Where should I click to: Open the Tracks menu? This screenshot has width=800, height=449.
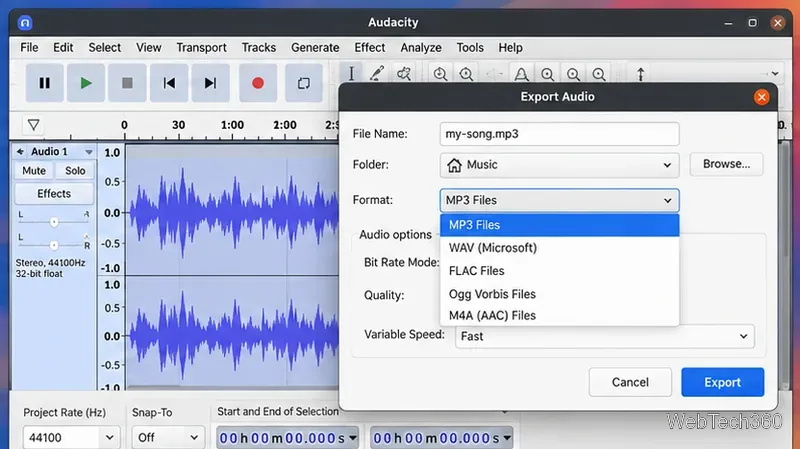click(x=259, y=47)
